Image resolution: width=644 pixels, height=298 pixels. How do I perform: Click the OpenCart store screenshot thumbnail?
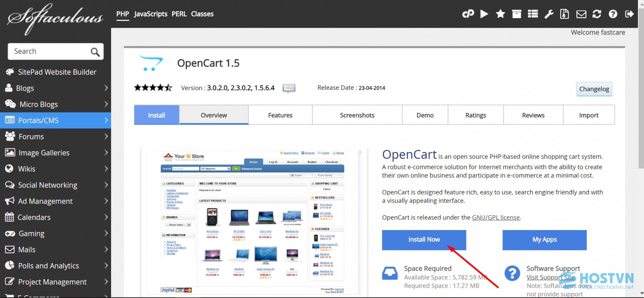tap(254, 222)
